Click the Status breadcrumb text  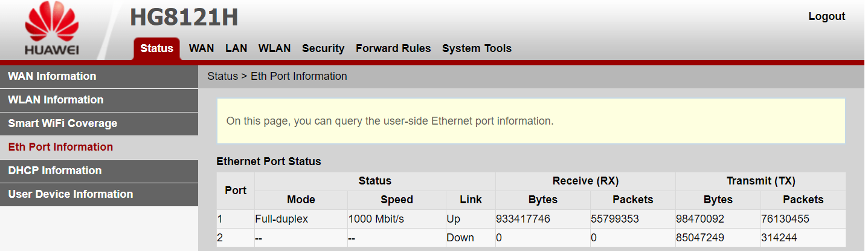[x=222, y=76]
